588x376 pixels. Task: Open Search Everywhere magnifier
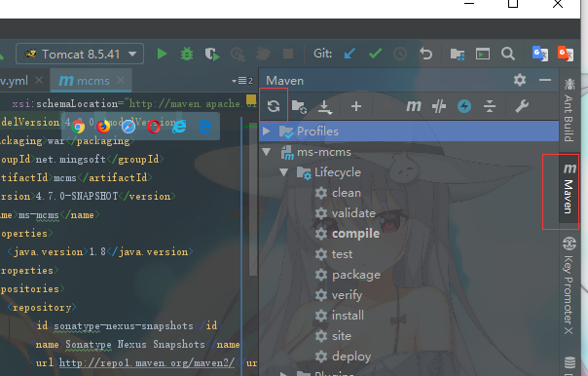508,54
